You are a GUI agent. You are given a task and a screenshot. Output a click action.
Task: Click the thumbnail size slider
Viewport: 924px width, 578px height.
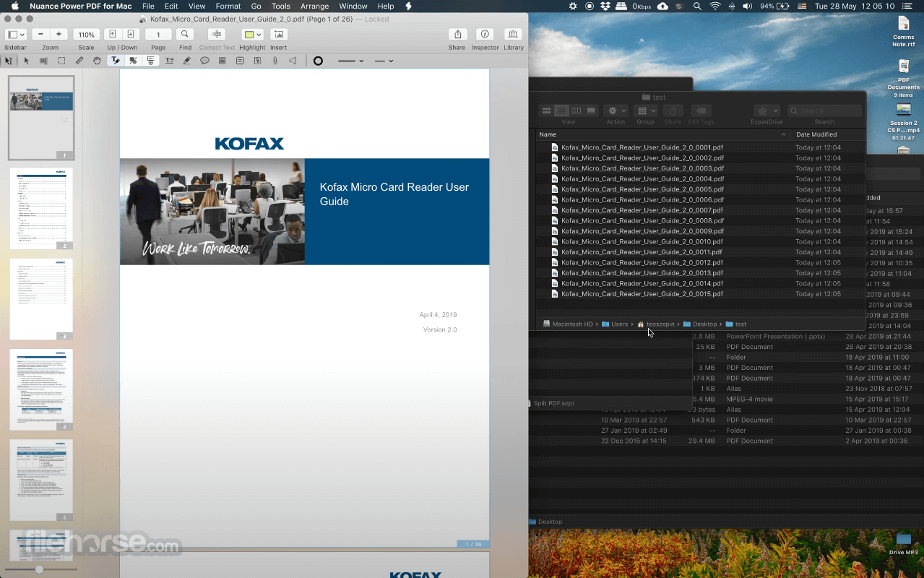[x=39, y=569]
